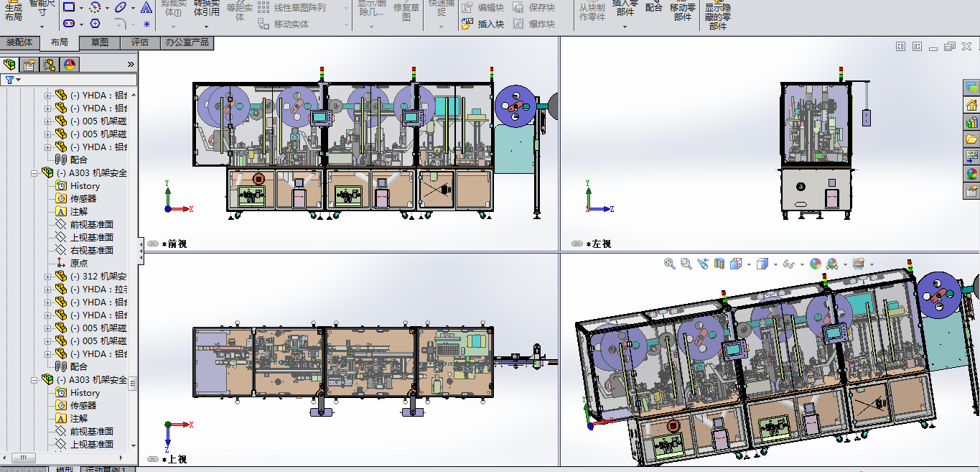980x472 pixels.
Task: Click the 插入块 button
Action: [482, 24]
